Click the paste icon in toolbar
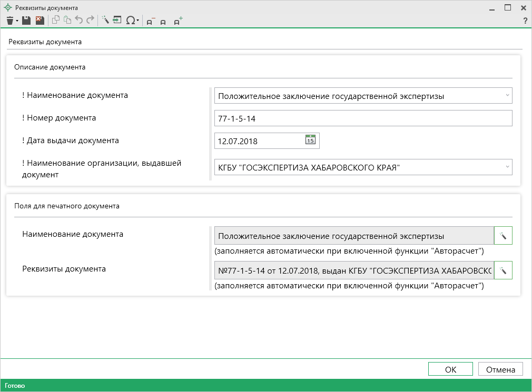Image resolution: width=532 pixels, height=392 pixels. coord(67,21)
